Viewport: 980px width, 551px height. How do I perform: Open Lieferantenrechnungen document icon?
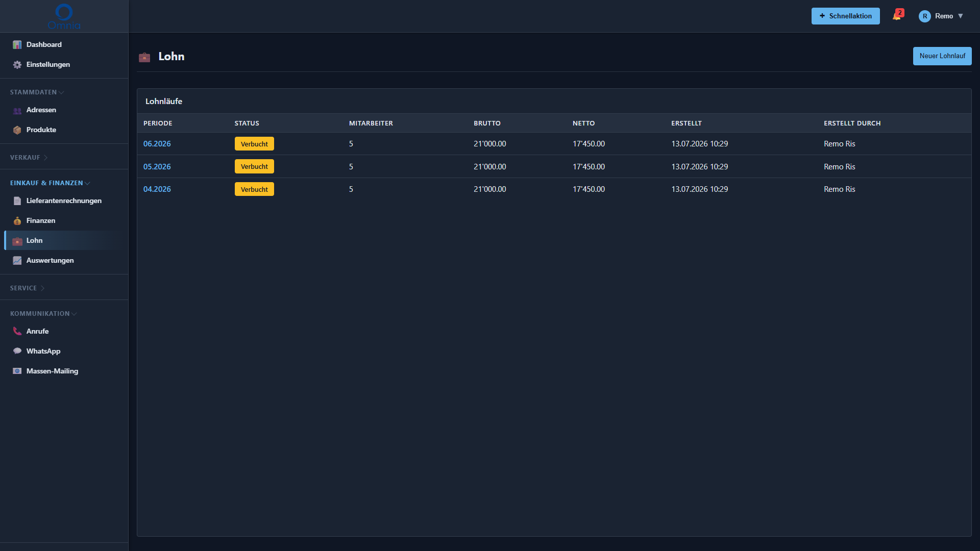click(17, 201)
